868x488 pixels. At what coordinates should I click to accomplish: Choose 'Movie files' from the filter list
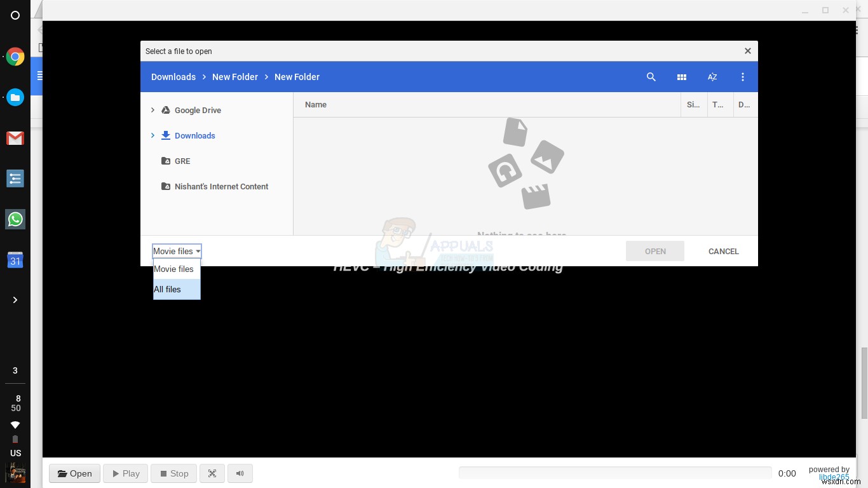pos(173,269)
